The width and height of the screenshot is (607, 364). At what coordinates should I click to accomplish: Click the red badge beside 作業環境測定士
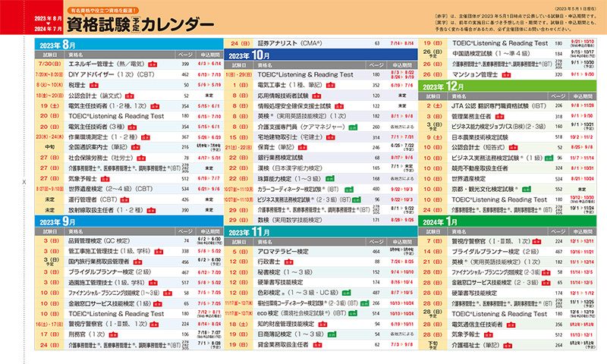click(146, 137)
